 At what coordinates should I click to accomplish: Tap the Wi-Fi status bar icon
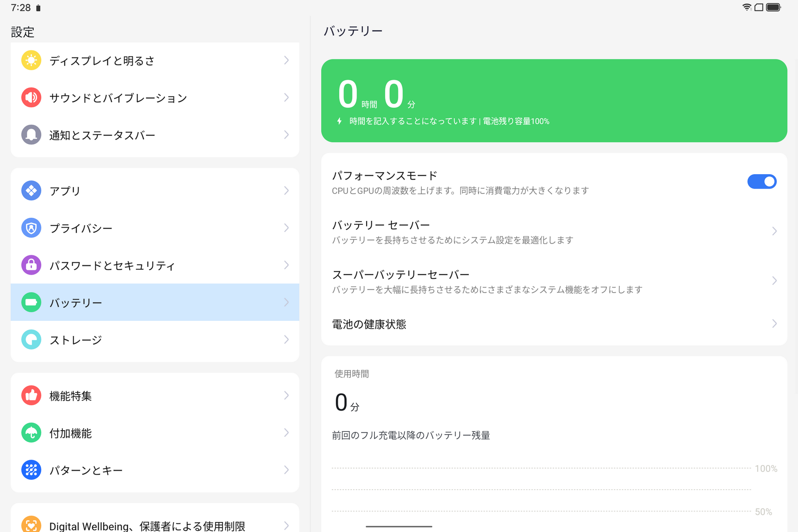click(x=746, y=7)
